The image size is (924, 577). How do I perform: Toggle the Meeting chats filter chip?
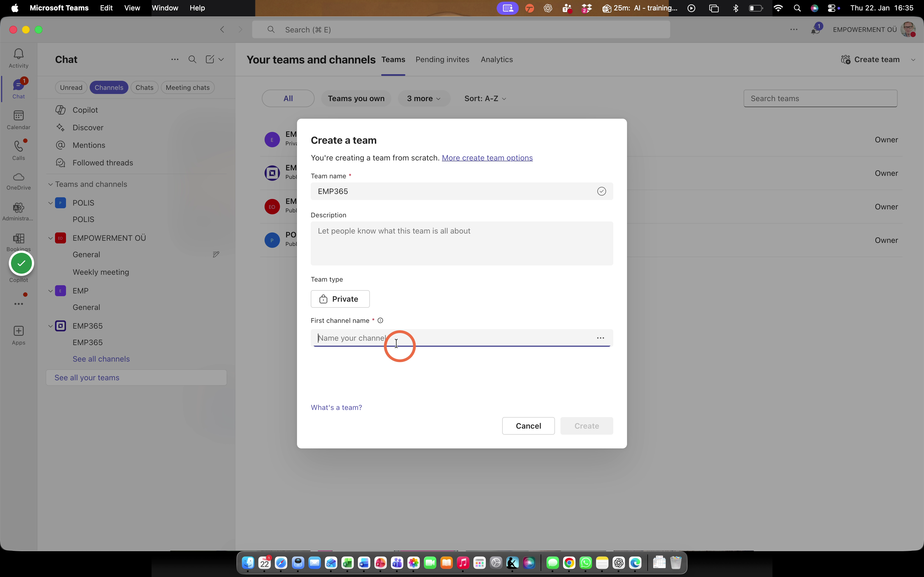coord(188,87)
